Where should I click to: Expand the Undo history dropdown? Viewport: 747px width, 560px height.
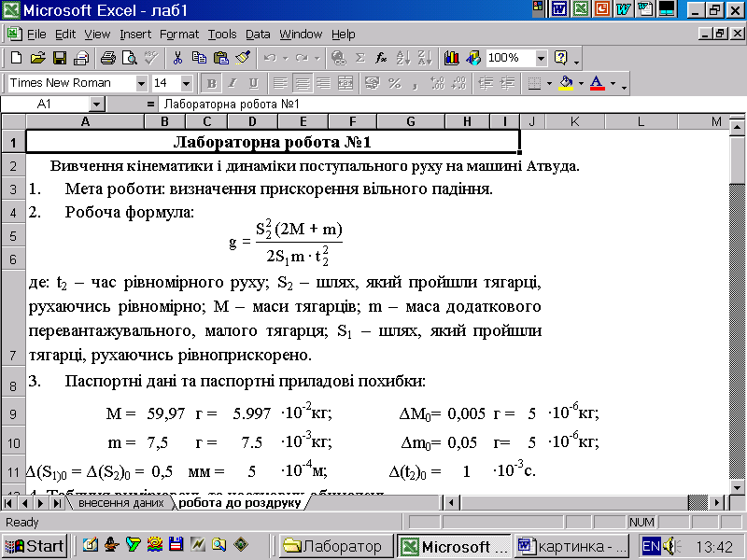point(286,59)
